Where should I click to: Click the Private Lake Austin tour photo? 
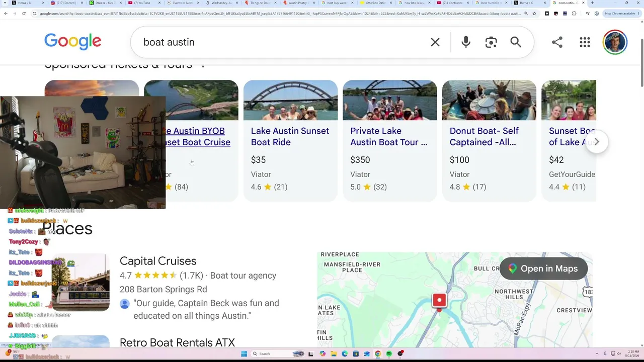390,100
